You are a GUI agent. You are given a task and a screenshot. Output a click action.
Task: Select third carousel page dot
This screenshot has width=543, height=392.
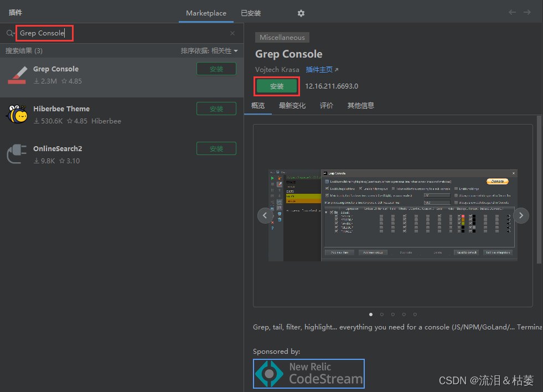click(x=393, y=314)
